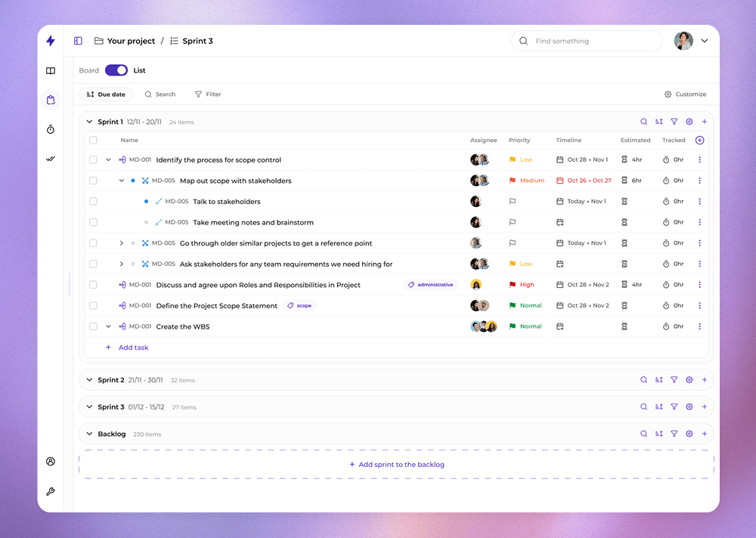Open the Filter button in toolbar

point(208,94)
